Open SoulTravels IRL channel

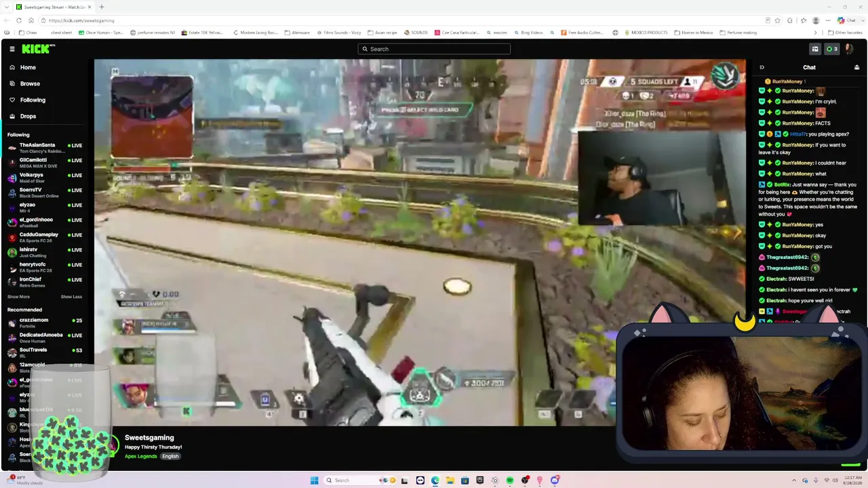pyautogui.click(x=45, y=352)
